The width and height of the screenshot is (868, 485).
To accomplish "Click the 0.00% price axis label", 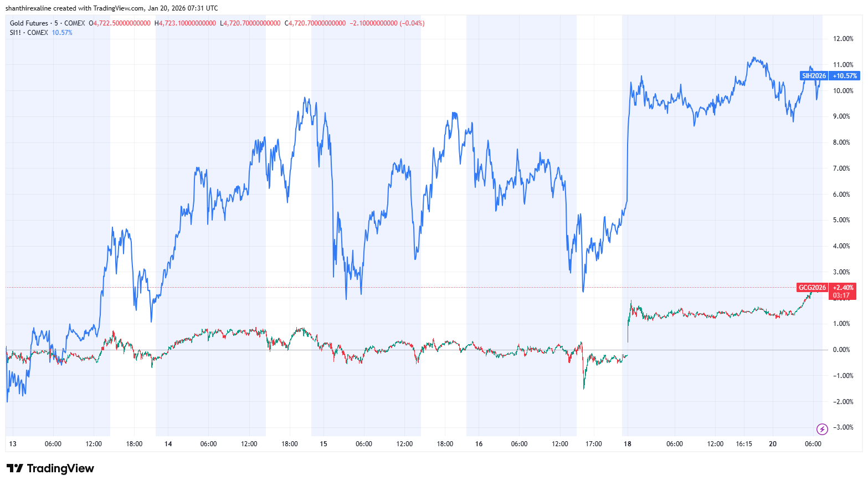I will [x=841, y=350].
